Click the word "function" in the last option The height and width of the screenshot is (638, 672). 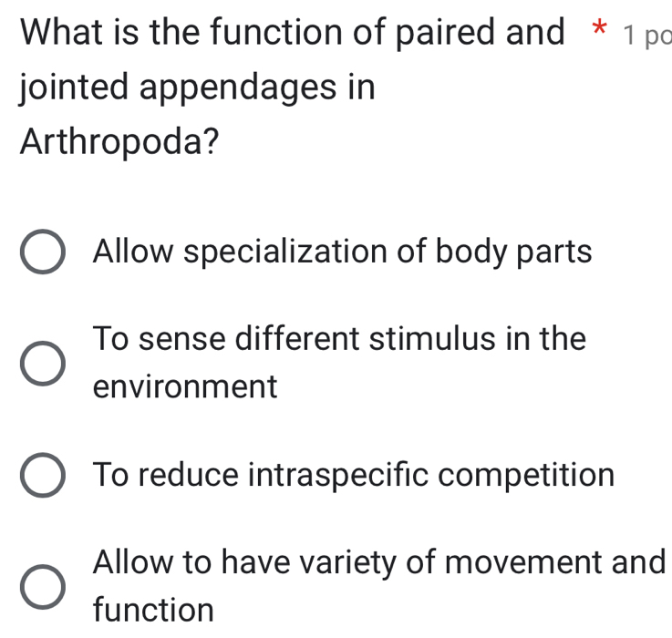[153, 610]
